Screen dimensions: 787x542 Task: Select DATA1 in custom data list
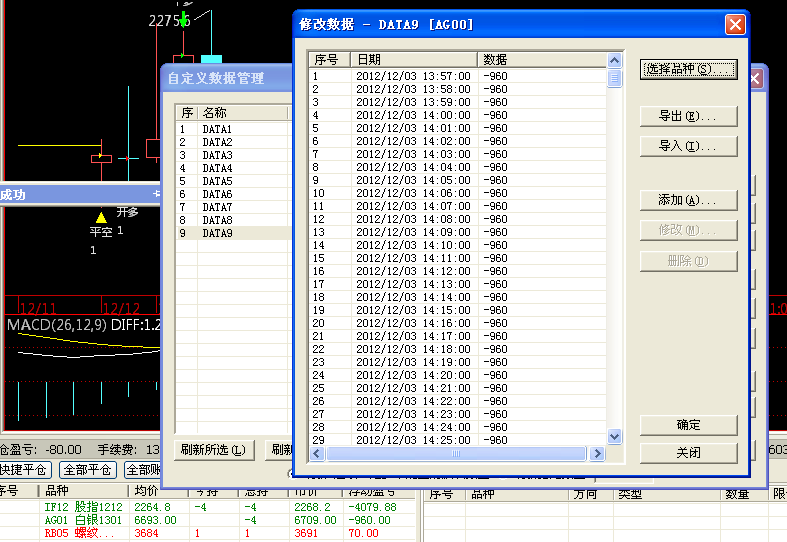[x=233, y=129]
